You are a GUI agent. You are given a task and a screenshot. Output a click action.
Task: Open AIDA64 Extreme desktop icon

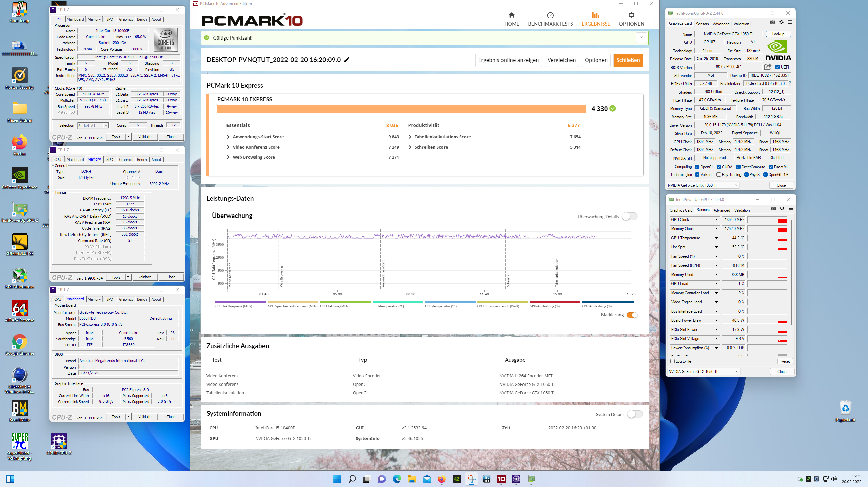coord(20,312)
